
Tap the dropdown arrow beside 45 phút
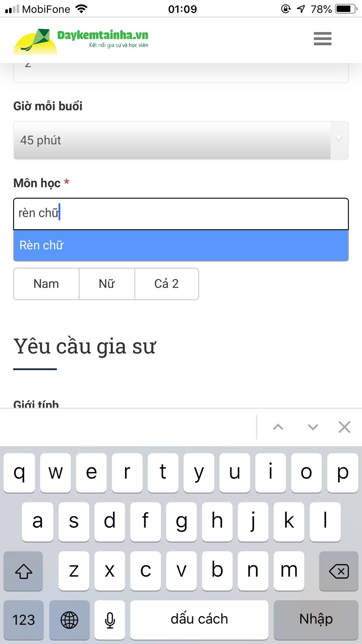339,139
